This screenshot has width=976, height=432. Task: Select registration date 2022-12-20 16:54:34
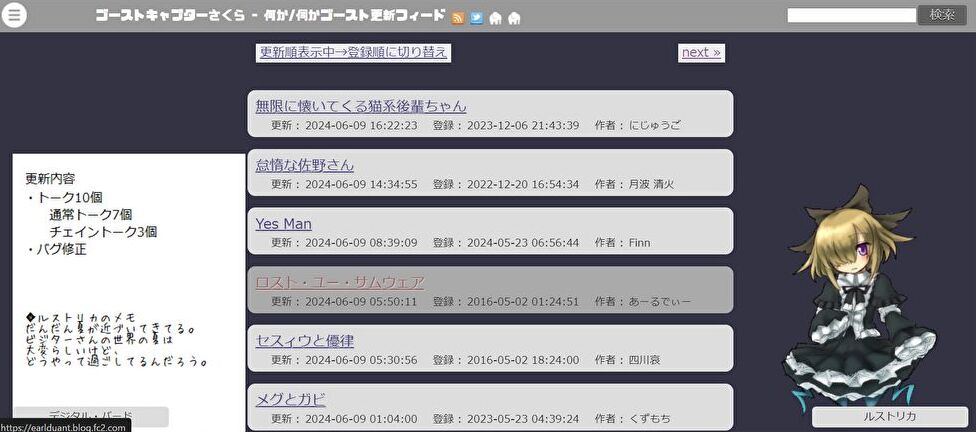[523, 184]
